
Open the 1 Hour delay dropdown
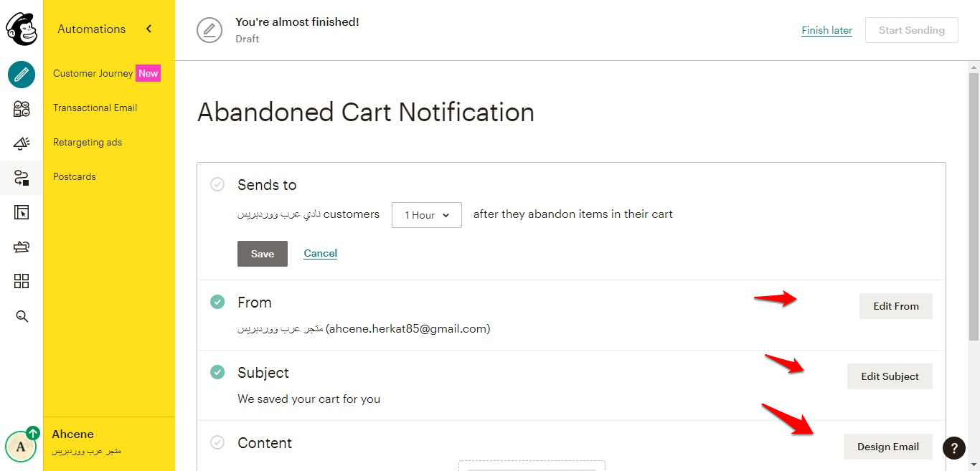[426, 215]
